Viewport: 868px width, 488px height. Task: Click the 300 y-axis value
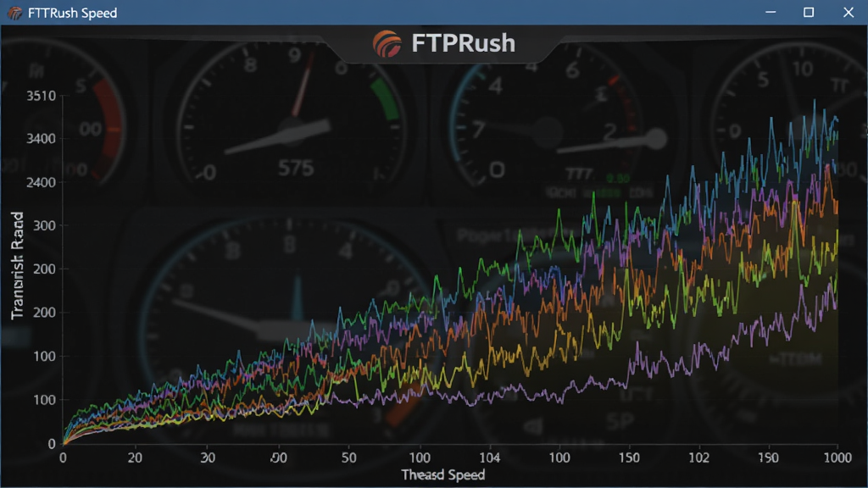point(45,225)
